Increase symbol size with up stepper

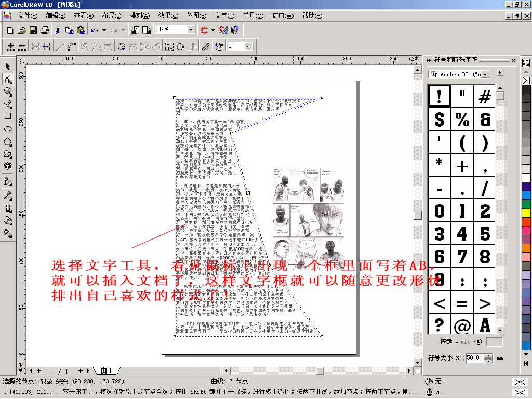point(488,356)
